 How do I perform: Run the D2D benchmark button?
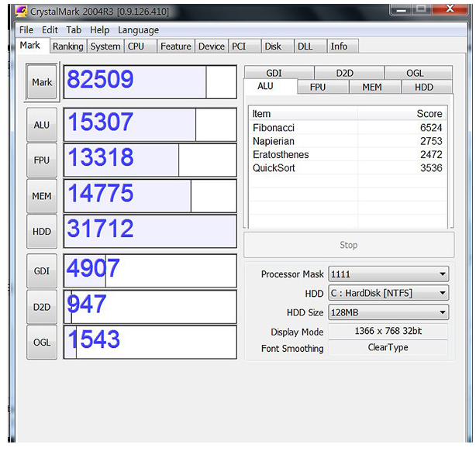(x=42, y=307)
